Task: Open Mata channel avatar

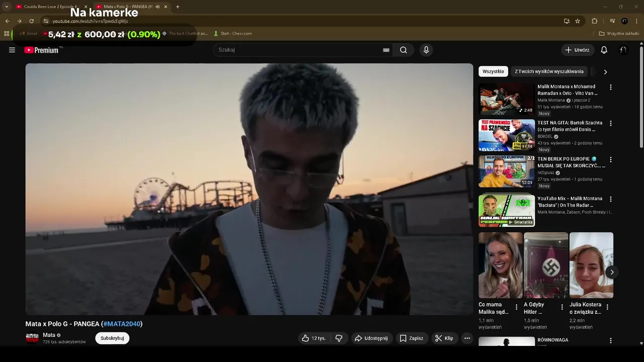Action: click(32, 338)
